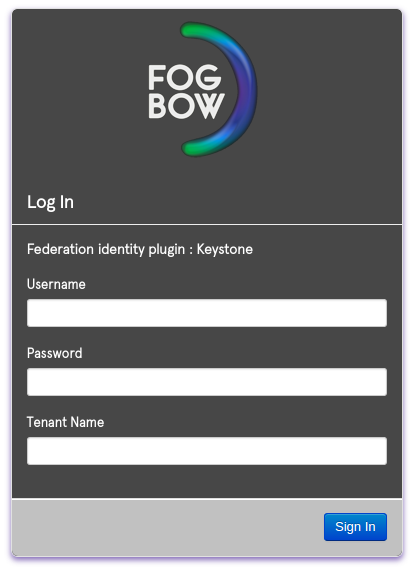
Task: Click the Sign In button
Action: [x=355, y=527]
